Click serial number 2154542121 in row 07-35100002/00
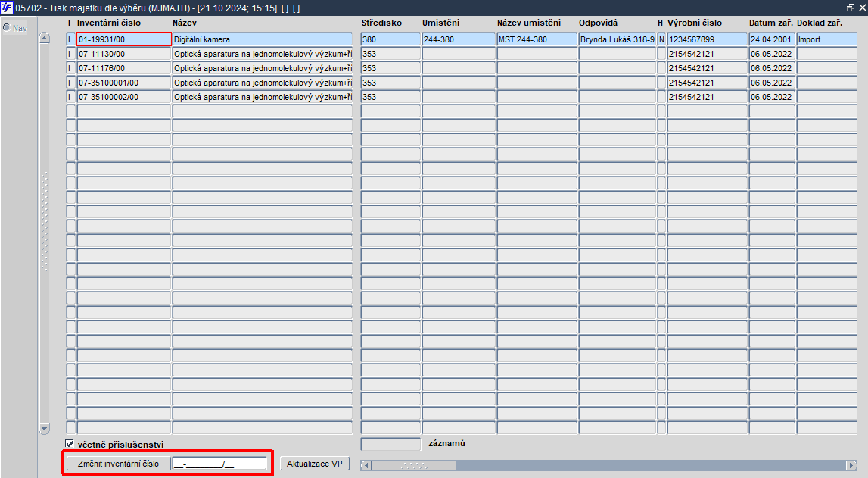The width and height of the screenshot is (868, 478). (707, 97)
